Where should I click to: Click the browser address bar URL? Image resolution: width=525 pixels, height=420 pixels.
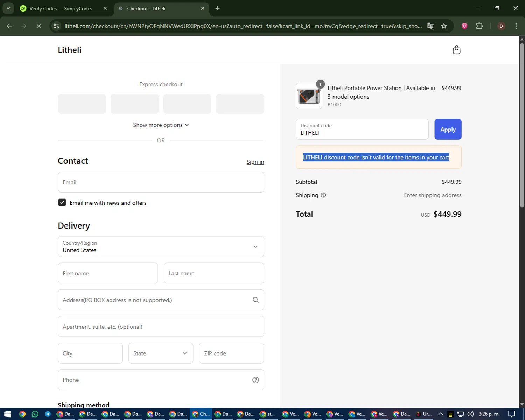pos(243,26)
